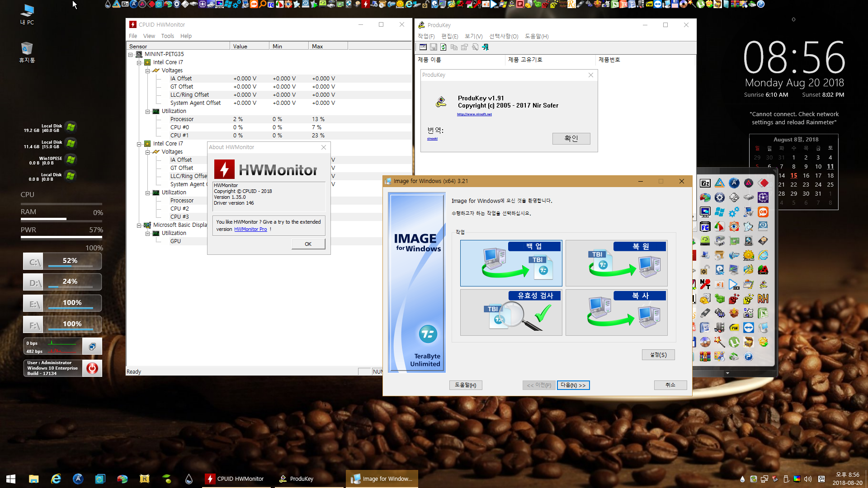This screenshot has height=488, width=868.
Task: Click 확인 in ProduKey about dialog
Action: (x=571, y=138)
